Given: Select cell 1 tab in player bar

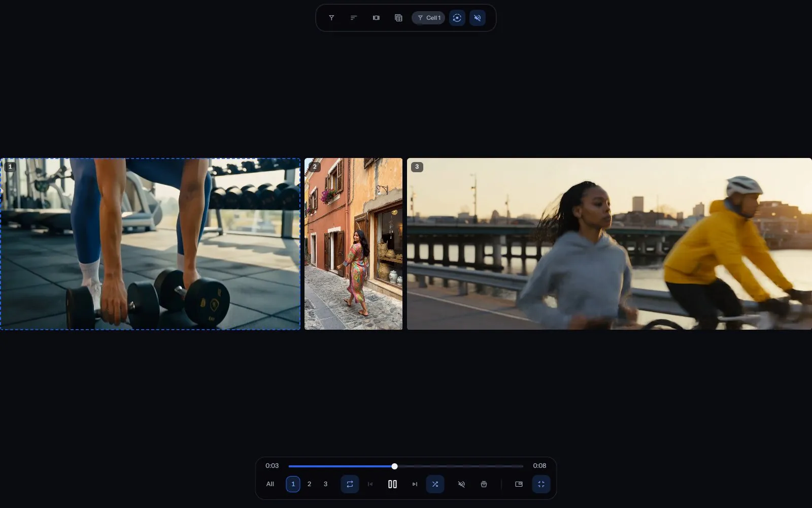Looking at the screenshot, I should click(x=293, y=484).
